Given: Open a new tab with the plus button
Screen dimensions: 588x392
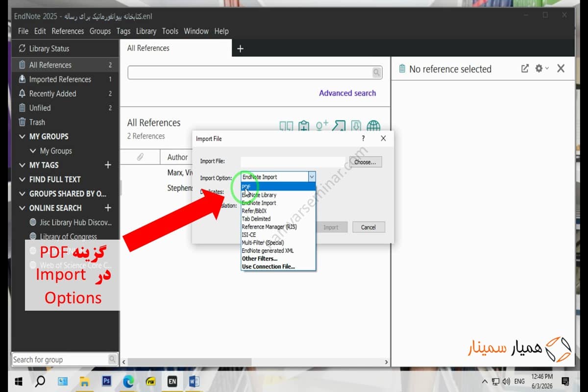Looking at the screenshot, I should 240,49.
